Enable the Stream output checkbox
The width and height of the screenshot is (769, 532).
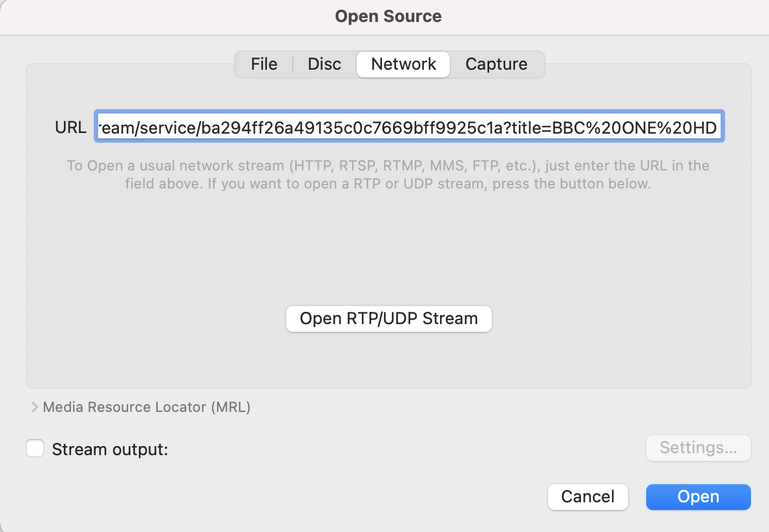click(x=35, y=449)
